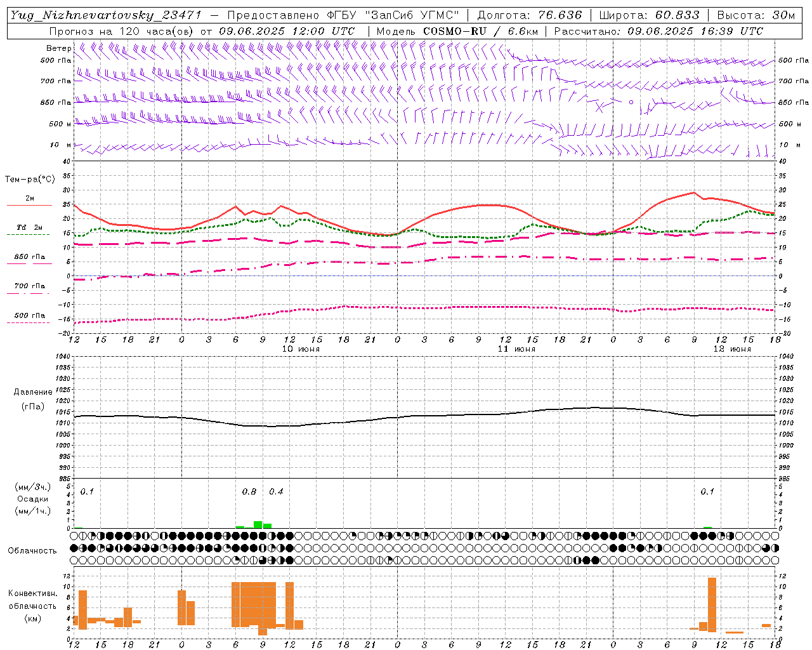Image resolution: width=812 pixels, height=650 pixels.
Task: Click the Высота: 30м value
Action: click(x=756, y=15)
